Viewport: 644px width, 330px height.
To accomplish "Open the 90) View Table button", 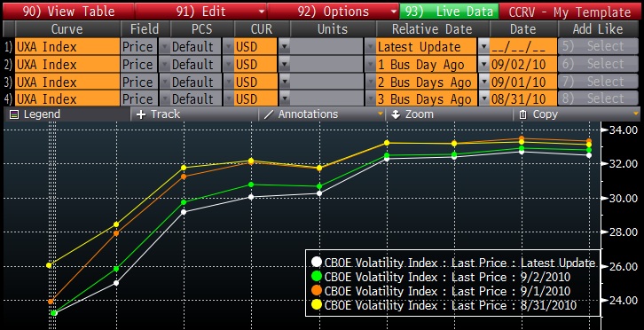I will pyautogui.click(x=68, y=12).
